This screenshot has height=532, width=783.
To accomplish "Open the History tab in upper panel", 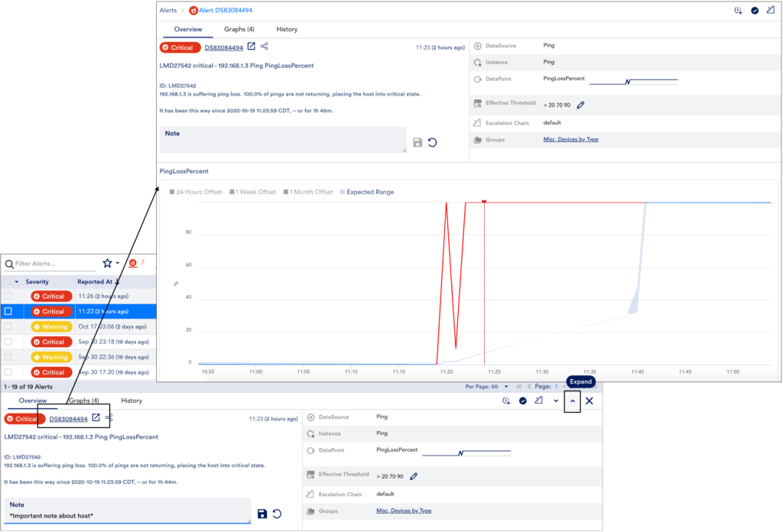I will coord(287,30).
